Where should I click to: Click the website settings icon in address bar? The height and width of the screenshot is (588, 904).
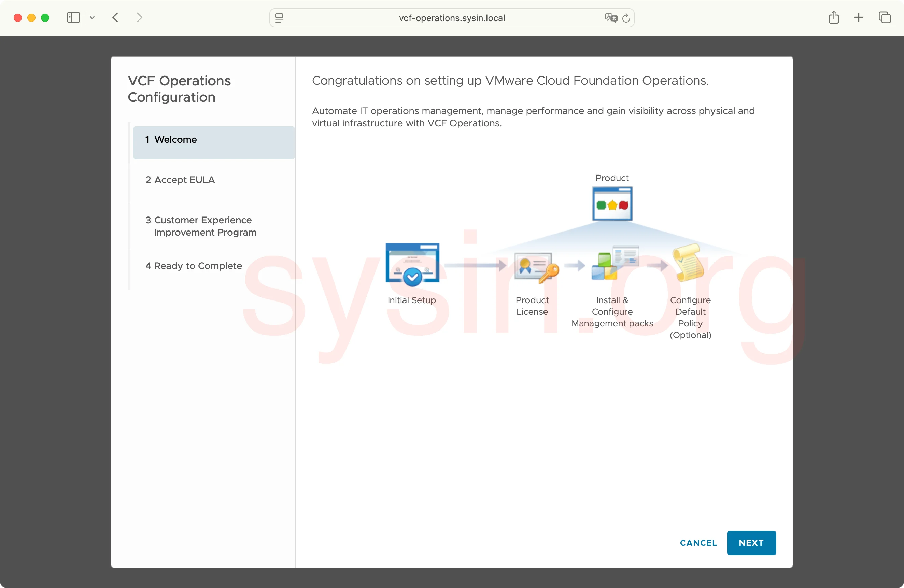(279, 18)
